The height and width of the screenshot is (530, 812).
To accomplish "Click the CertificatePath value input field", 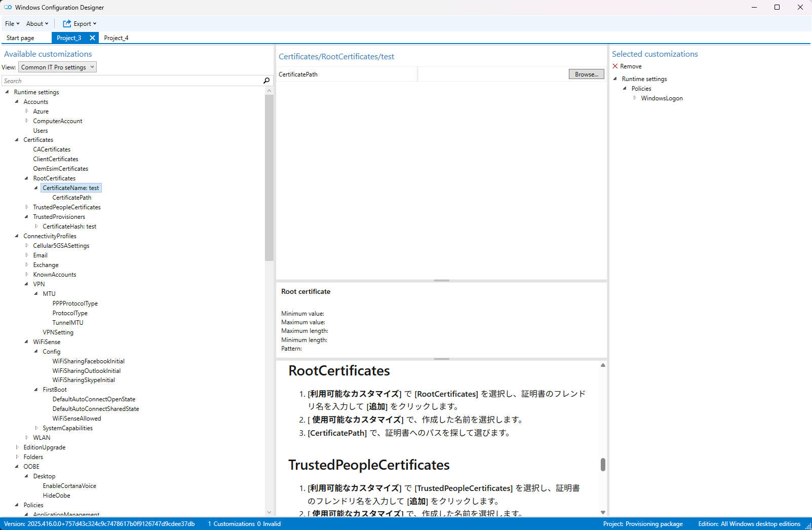I will coord(491,74).
